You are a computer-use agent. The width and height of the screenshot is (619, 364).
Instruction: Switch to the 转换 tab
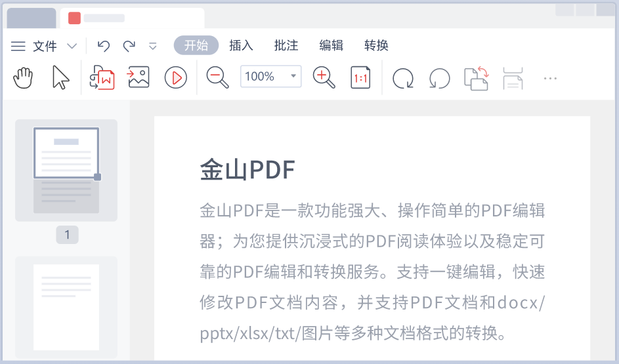click(x=376, y=45)
